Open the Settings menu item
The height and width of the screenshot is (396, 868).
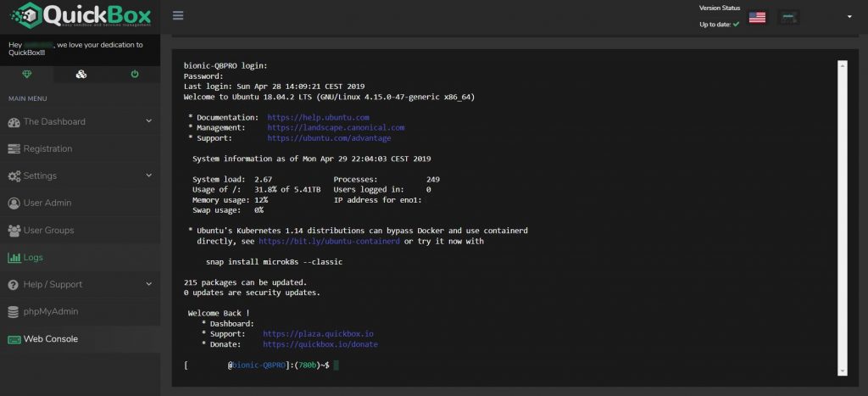click(81, 176)
